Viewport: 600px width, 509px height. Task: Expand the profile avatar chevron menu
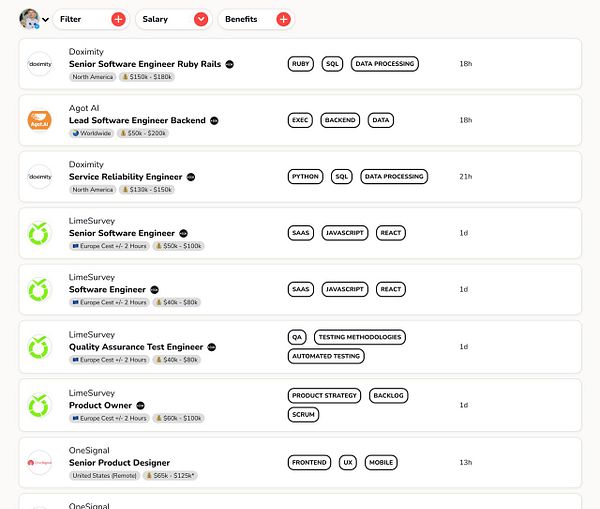click(x=46, y=20)
